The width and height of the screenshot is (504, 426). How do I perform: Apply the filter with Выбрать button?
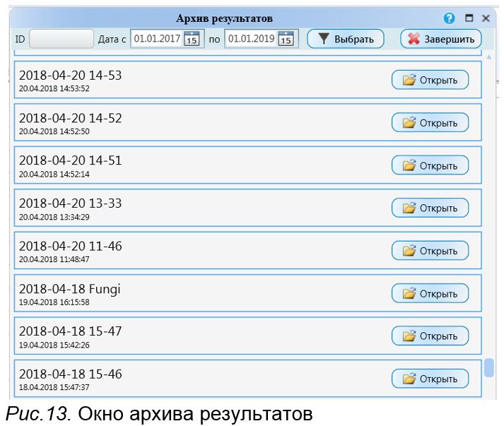tap(346, 39)
